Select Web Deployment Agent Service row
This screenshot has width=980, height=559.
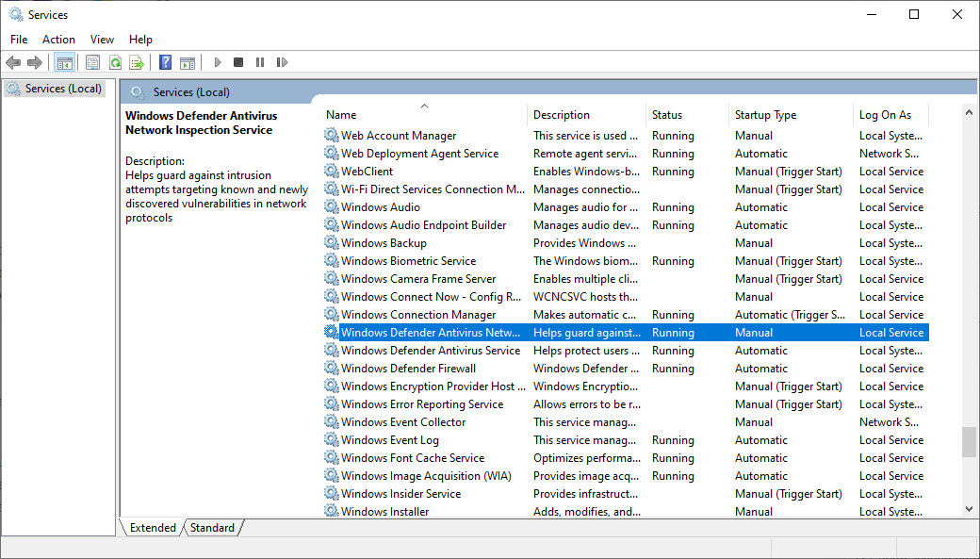(x=626, y=154)
